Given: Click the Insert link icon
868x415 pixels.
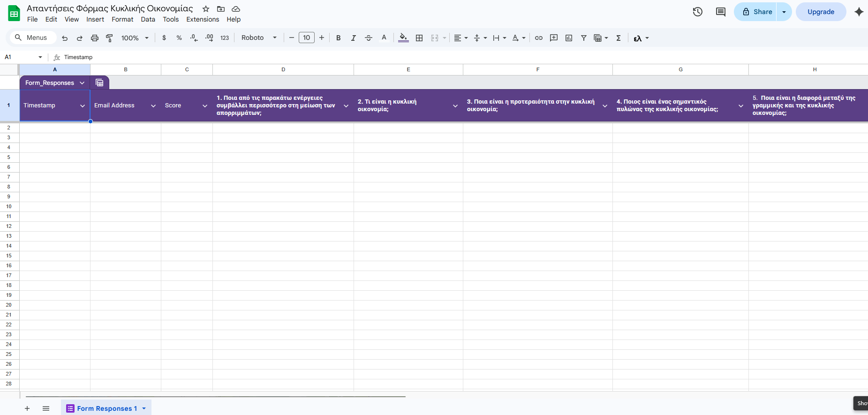Looking at the screenshot, I should click(x=539, y=38).
